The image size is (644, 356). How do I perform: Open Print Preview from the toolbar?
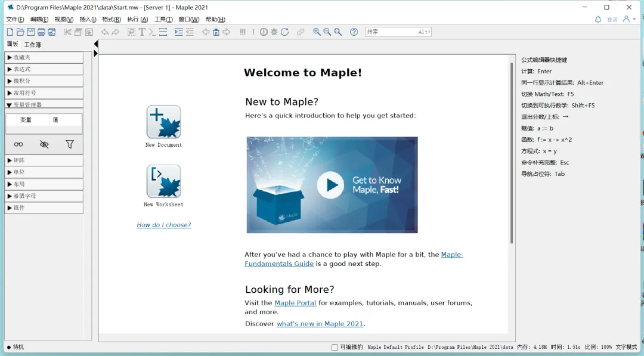52,32
